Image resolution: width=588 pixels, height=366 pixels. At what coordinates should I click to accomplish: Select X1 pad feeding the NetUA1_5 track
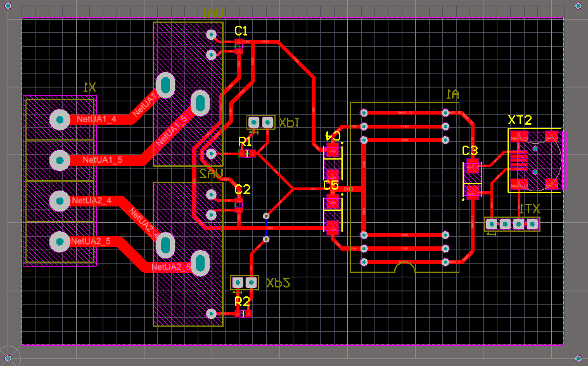pos(60,160)
